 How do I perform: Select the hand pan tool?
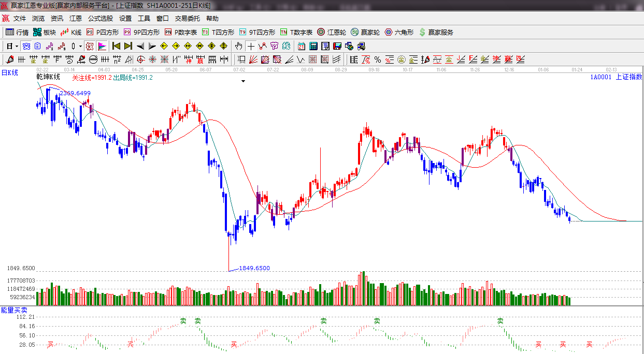[238, 46]
